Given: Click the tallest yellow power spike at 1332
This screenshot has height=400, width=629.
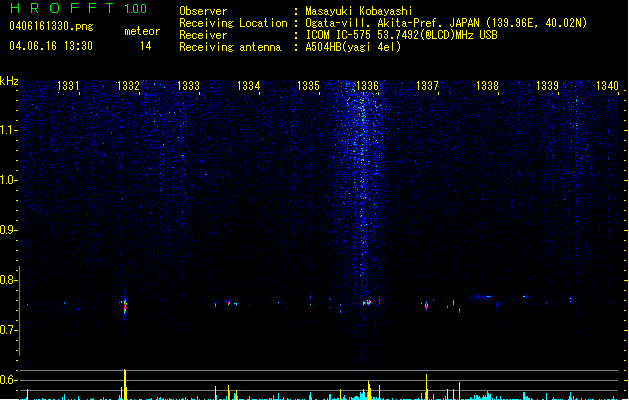Looking at the screenshot, I should coord(125,384).
